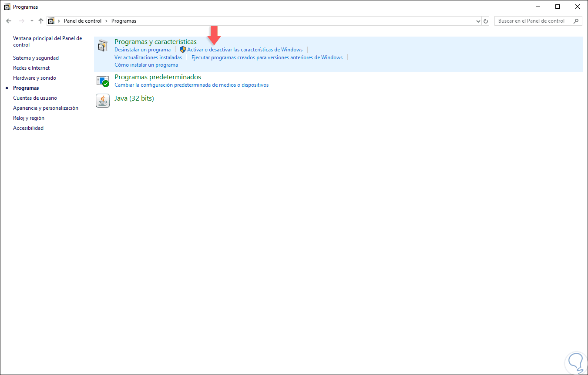Image resolution: width=588 pixels, height=375 pixels.
Task: Select Cuentas de usuario in sidebar
Action: (35, 98)
